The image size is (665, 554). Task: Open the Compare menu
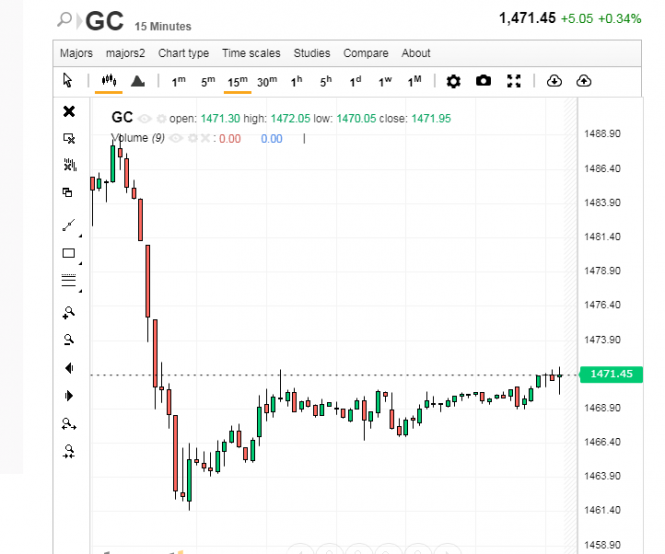366,53
